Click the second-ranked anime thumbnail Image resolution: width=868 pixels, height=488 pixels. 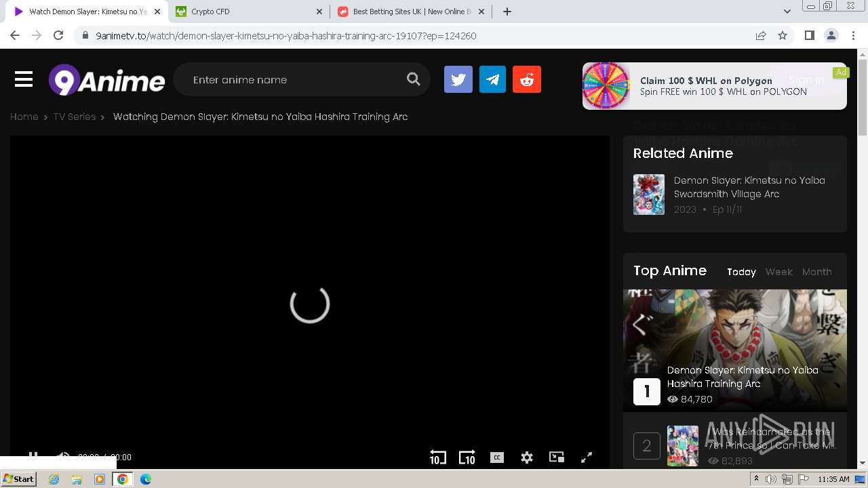[683, 446]
